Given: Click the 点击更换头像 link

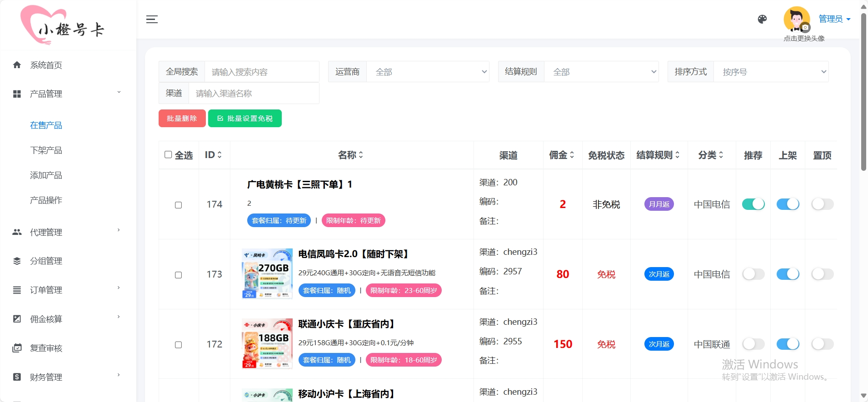Looking at the screenshot, I should tap(804, 39).
